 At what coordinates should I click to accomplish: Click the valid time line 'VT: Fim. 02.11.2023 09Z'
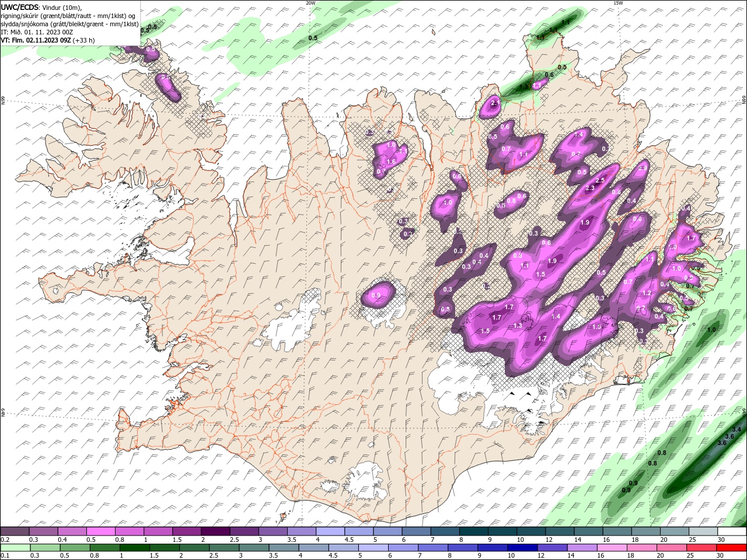36,40
